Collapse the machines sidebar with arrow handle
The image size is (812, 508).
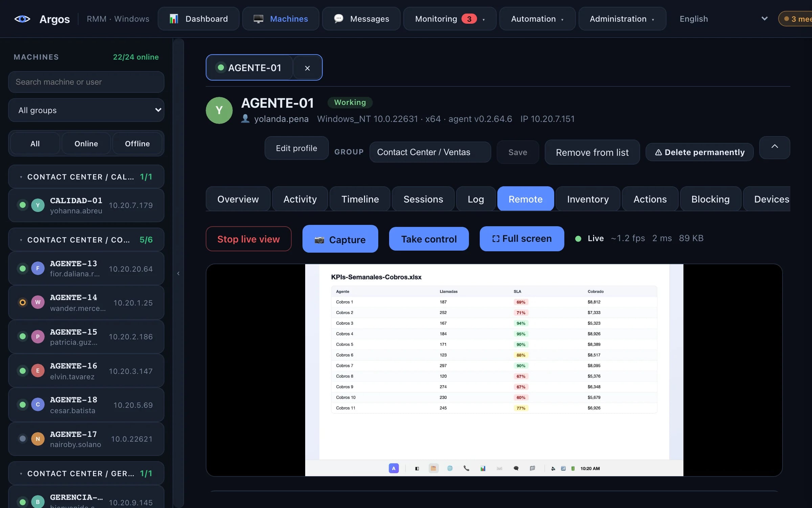point(178,273)
